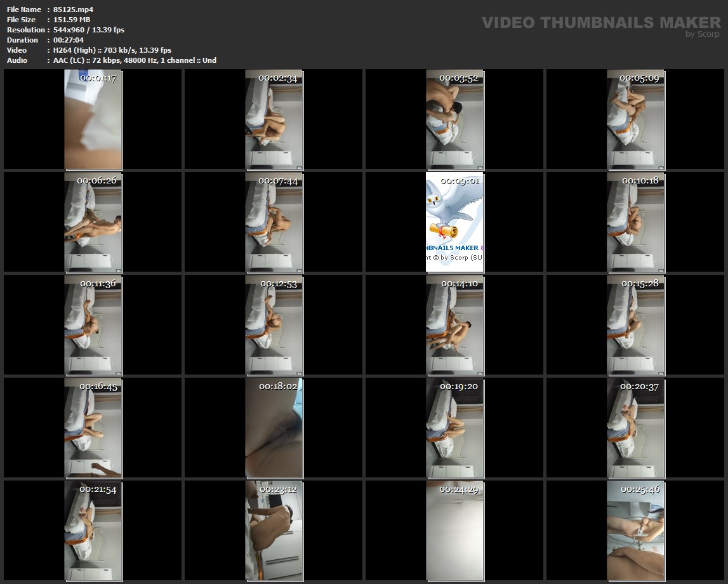
Task: Click the 00:11:36 timestamp label
Action: click(x=98, y=283)
